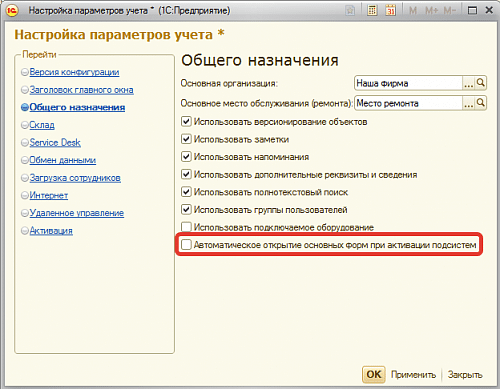Click the favorites star icon in title bar
500x389 pixels.
[350, 11]
